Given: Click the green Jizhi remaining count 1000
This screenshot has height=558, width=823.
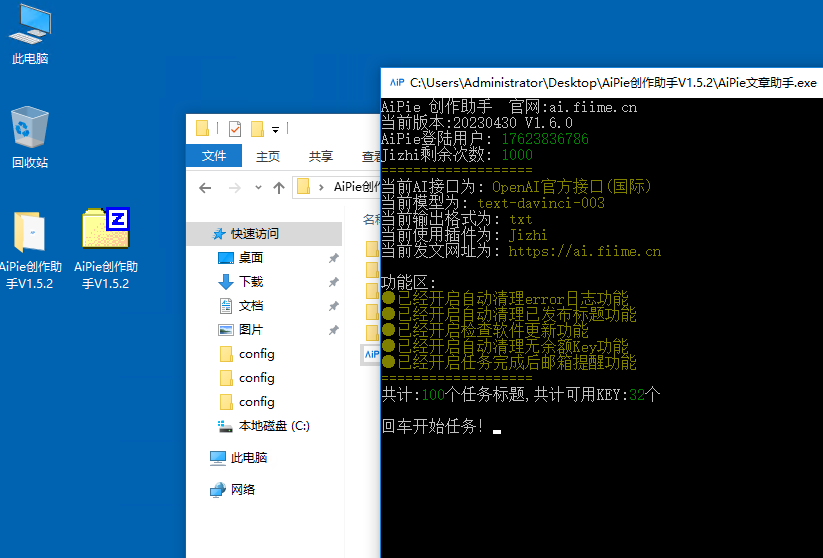Looking at the screenshot, I should coord(517,155).
